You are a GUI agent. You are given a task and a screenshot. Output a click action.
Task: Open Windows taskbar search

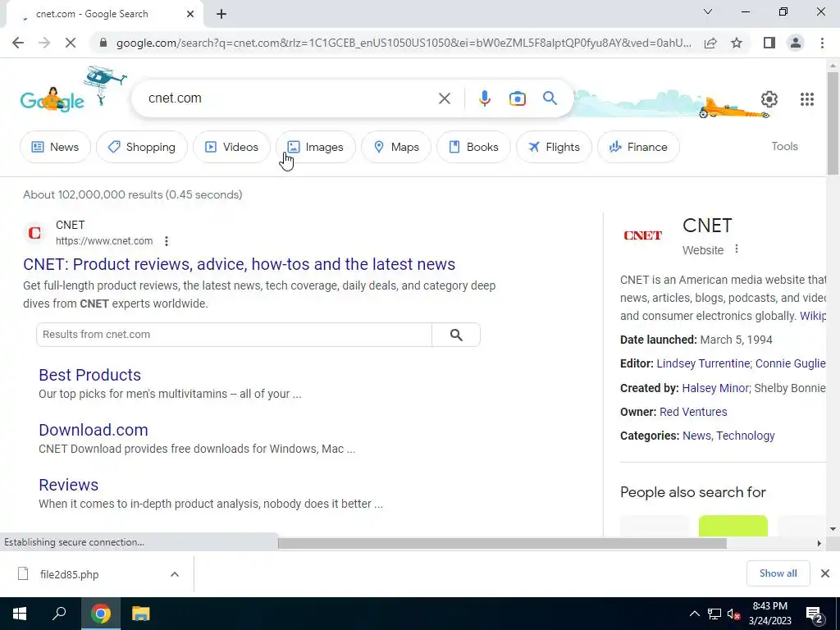(x=59, y=614)
